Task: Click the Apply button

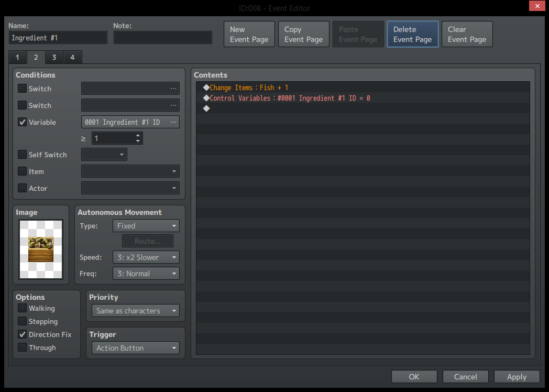Action: point(517,377)
